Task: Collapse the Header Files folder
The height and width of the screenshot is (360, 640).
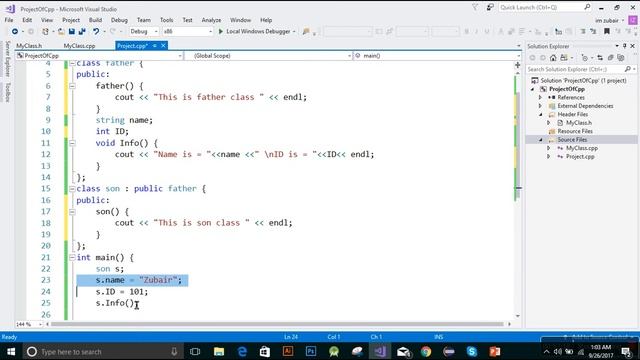Action: (540, 115)
